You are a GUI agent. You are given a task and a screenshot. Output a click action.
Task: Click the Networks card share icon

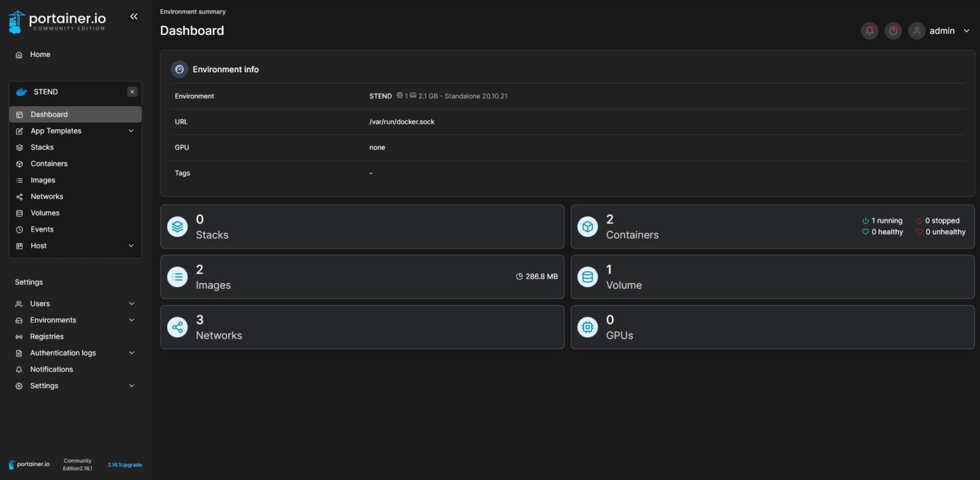point(178,327)
